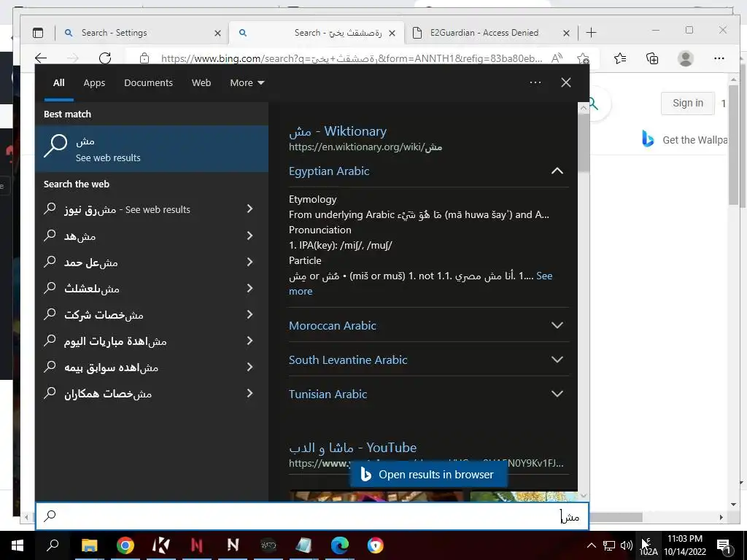
Task: Click the Edge address bar URL
Action: point(352,58)
